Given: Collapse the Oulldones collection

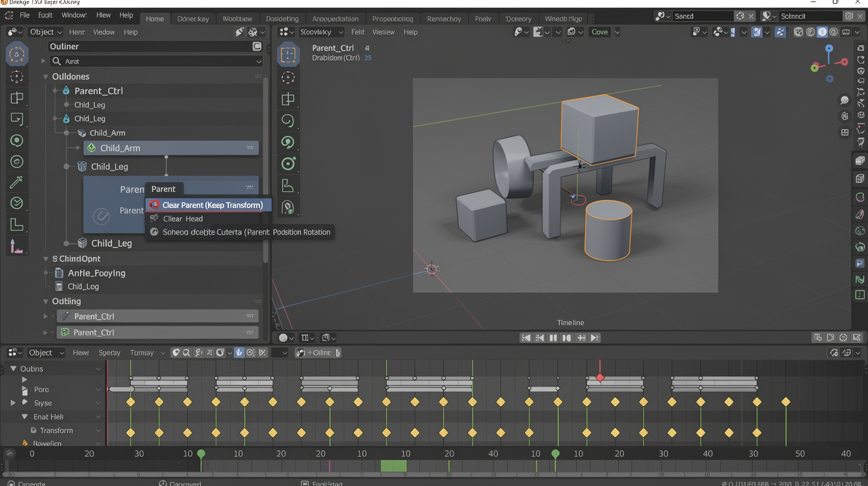Looking at the screenshot, I should tap(46, 77).
